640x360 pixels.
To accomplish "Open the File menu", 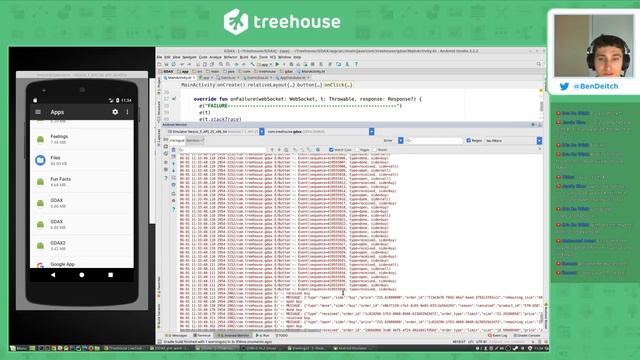I will 160,57.
